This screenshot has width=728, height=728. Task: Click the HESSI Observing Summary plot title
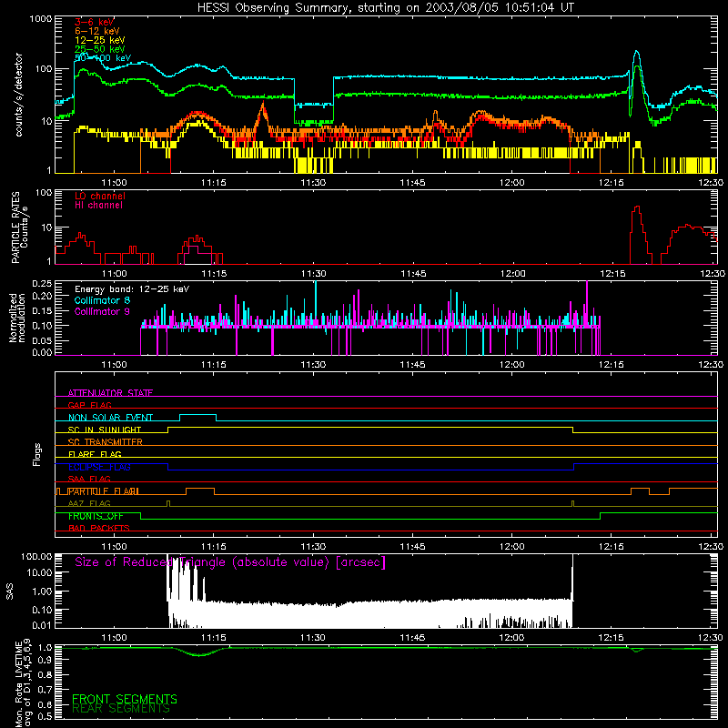coord(386,8)
